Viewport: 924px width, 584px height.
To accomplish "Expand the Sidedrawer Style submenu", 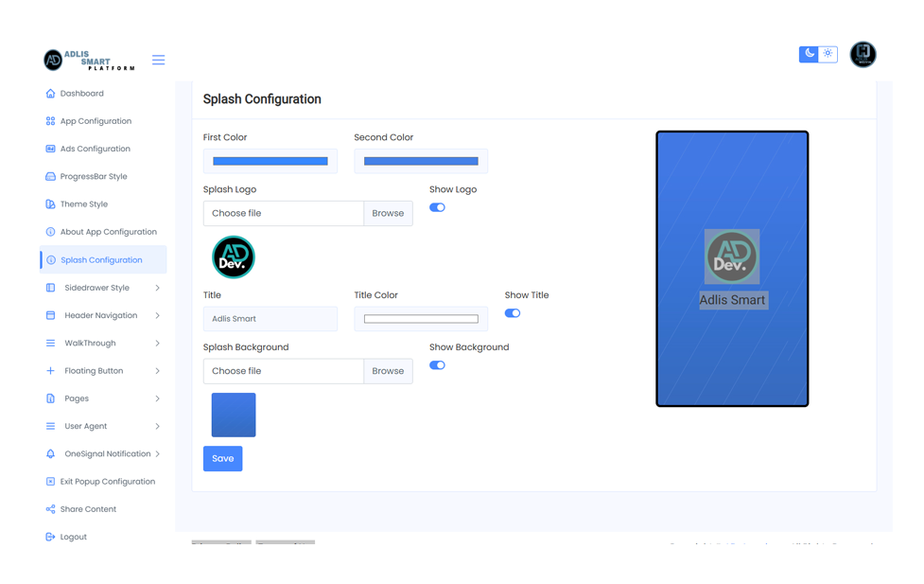I will click(157, 288).
